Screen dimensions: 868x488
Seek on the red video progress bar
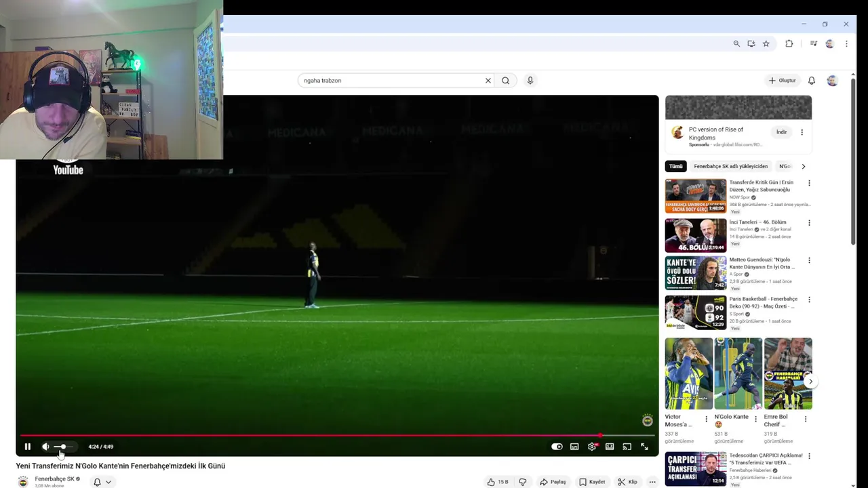tap(337, 436)
